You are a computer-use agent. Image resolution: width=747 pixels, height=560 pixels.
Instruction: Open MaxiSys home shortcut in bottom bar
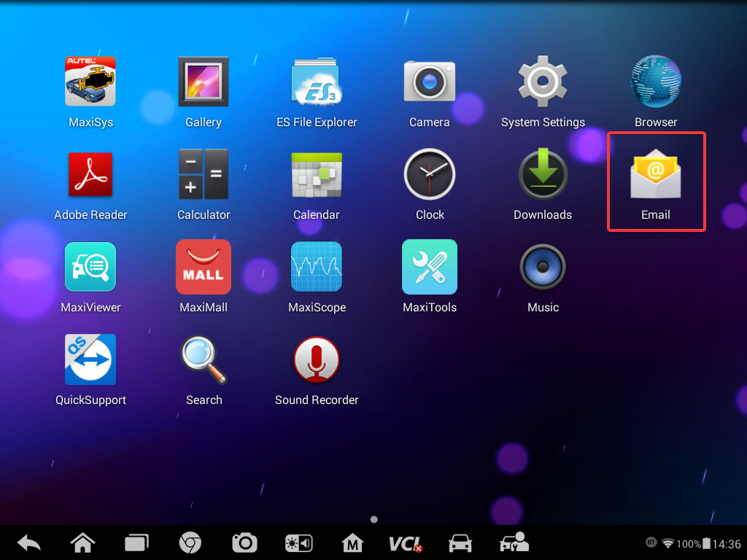(352, 542)
